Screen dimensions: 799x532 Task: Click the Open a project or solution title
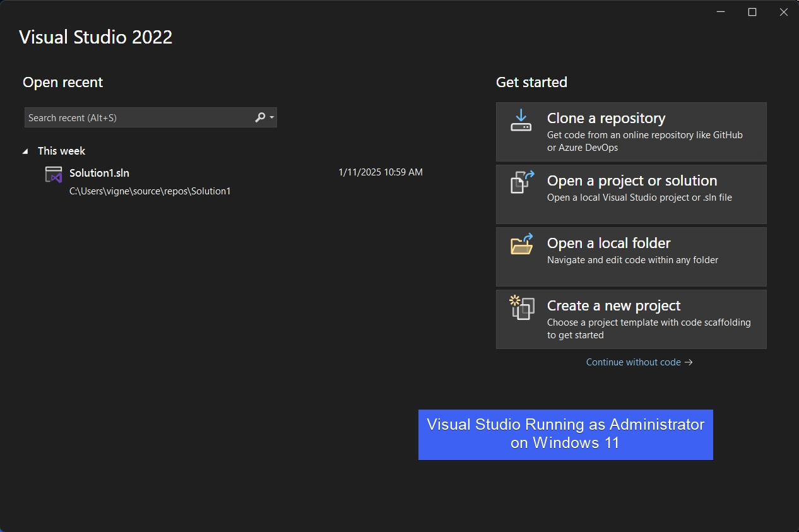pyautogui.click(x=632, y=180)
